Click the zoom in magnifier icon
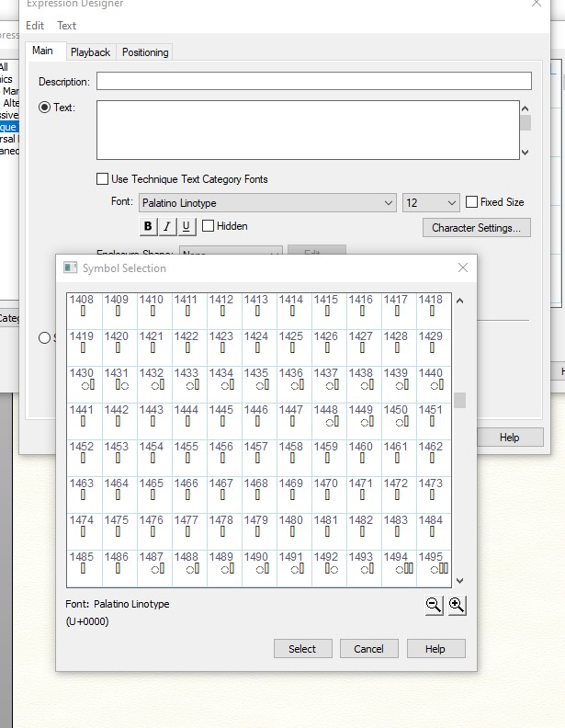 pos(457,605)
